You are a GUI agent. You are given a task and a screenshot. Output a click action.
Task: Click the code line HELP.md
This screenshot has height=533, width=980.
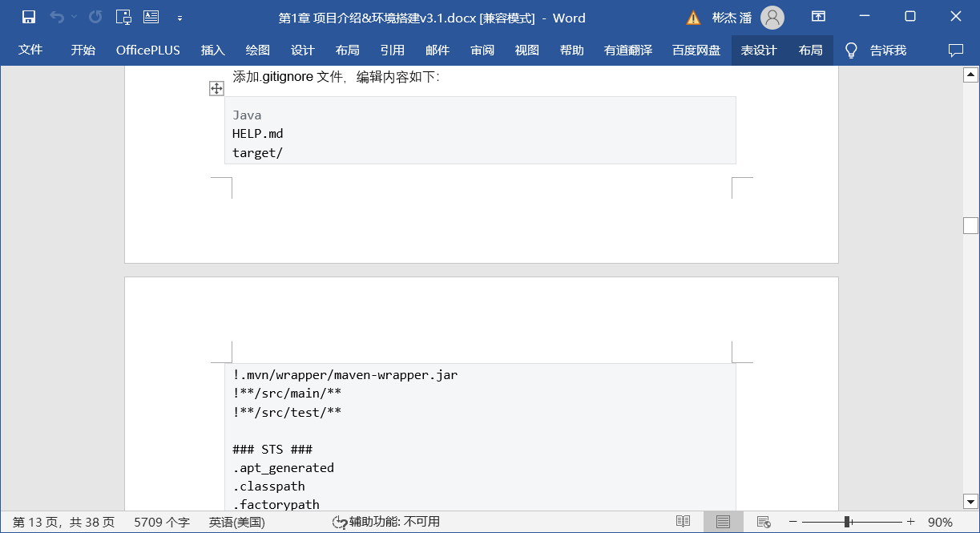tap(258, 134)
